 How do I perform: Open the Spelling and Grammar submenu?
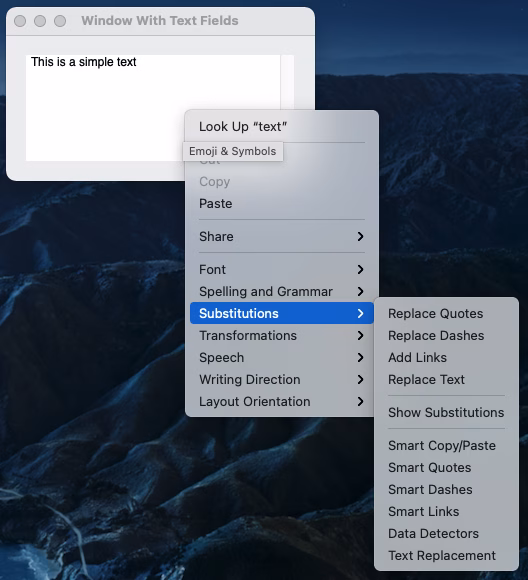pos(282,291)
